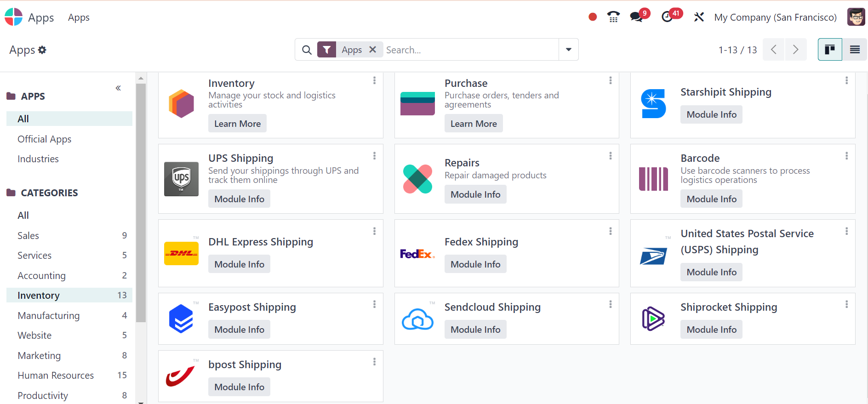Switch to List view
Viewport: 868px width, 404px height.
click(855, 50)
